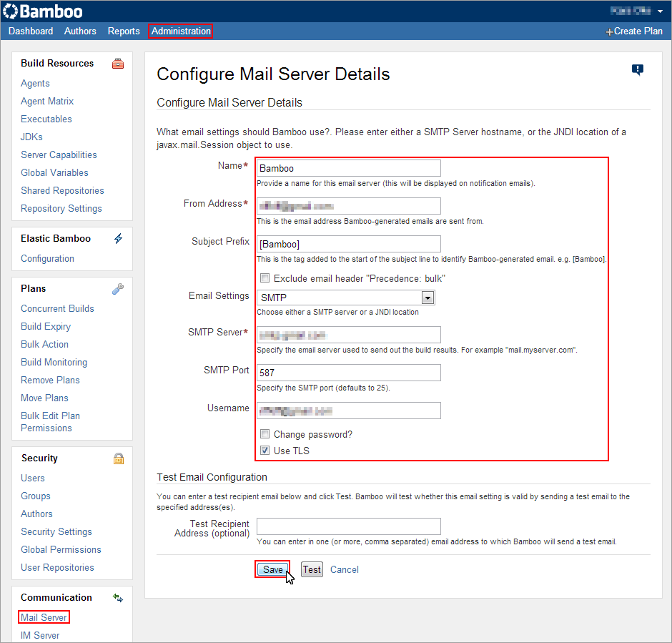This screenshot has width=672, height=643.
Task: Open Global Variables link
Action: pos(54,173)
